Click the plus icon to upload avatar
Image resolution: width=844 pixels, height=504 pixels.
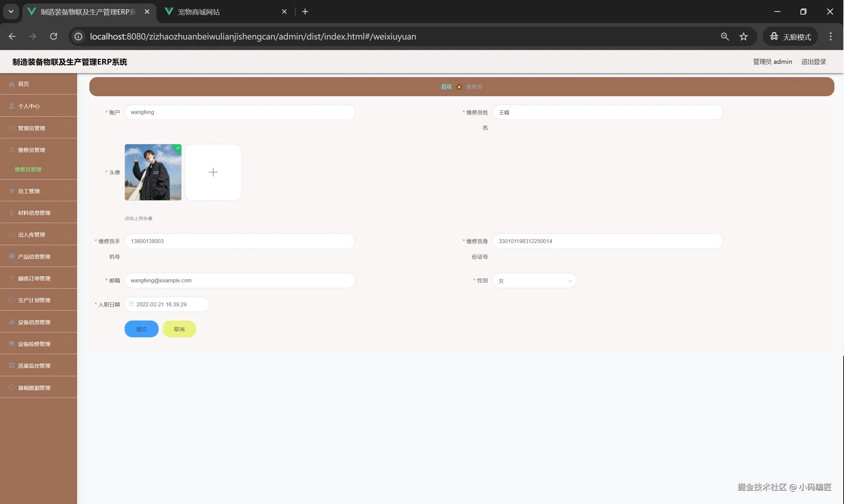click(213, 172)
